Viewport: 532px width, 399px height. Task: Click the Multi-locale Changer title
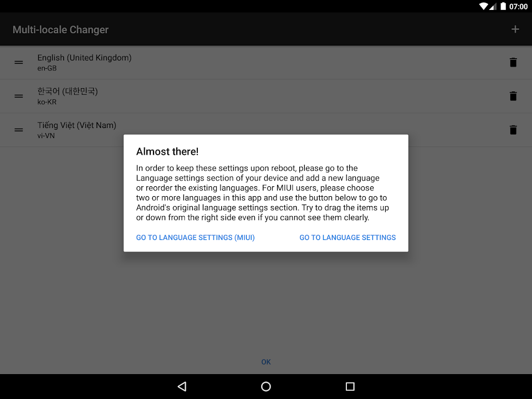tap(60, 30)
